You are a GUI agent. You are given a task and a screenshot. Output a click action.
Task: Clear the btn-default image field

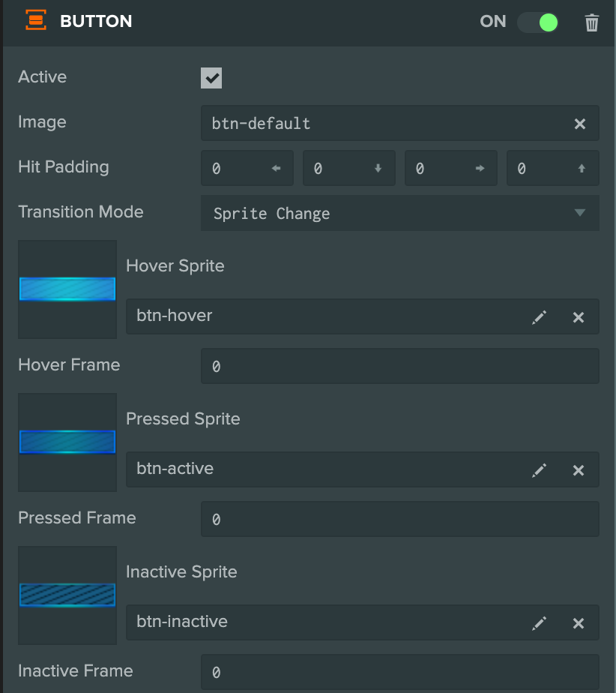click(x=580, y=124)
